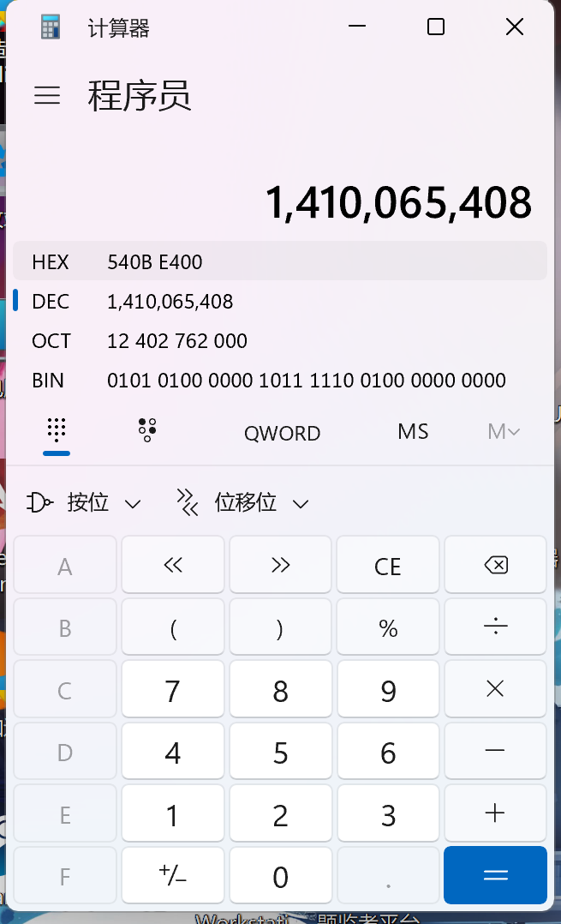Cycle the QWORD data size

(x=282, y=433)
